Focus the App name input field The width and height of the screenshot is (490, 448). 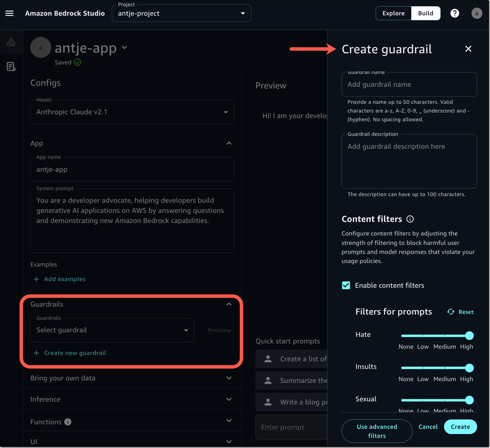[132, 169]
